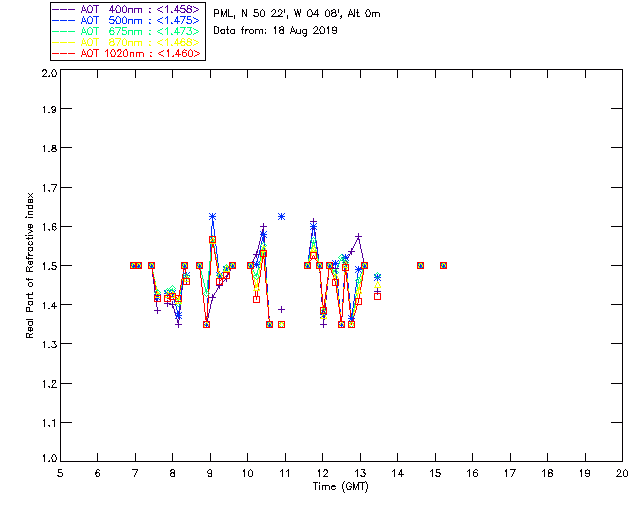The height and width of the screenshot is (512, 640).
Task: Click x-axis tick label 18
Action: 547,473
